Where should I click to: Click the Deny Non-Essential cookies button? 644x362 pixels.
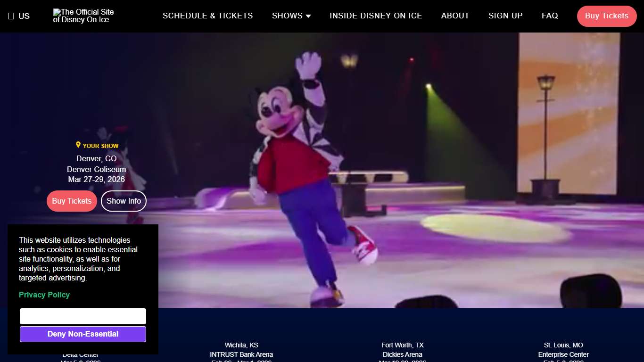click(83, 334)
